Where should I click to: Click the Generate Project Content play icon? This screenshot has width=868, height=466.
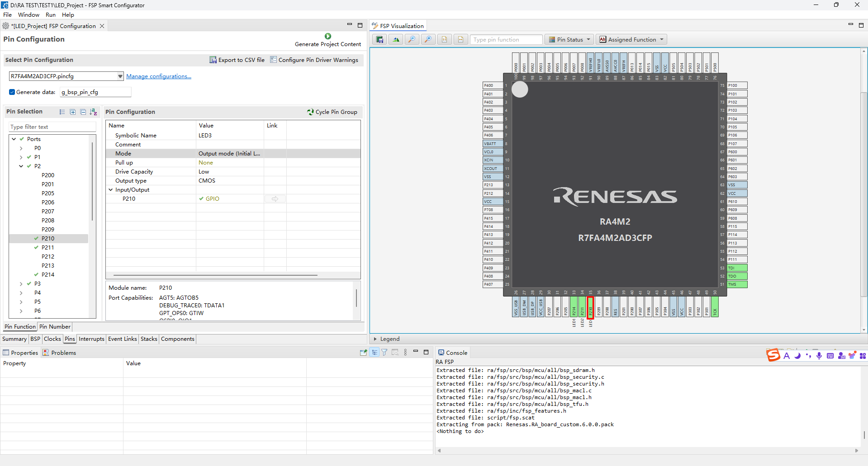(328, 36)
